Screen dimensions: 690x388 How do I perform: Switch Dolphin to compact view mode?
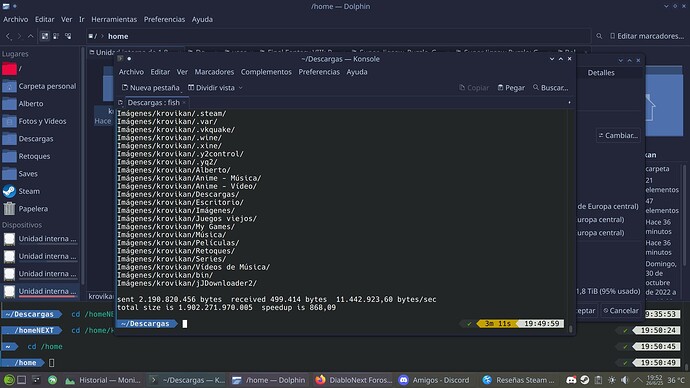pyautogui.click(x=56, y=36)
